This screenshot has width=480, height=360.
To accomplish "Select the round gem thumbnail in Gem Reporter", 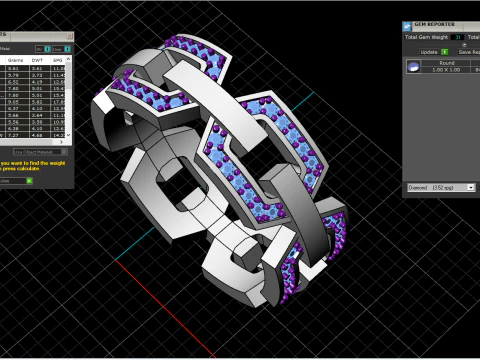I will [x=414, y=66].
